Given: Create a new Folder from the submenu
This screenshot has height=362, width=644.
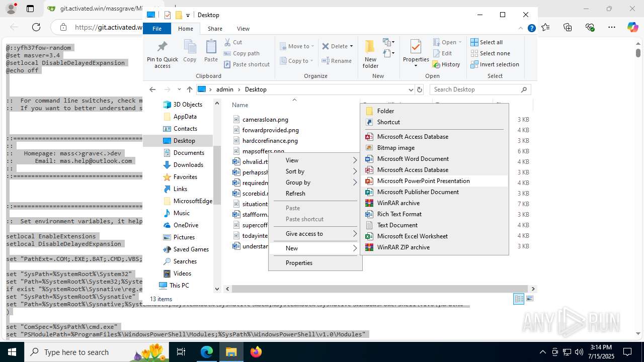Looking at the screenshot, I should click(435, 111).
